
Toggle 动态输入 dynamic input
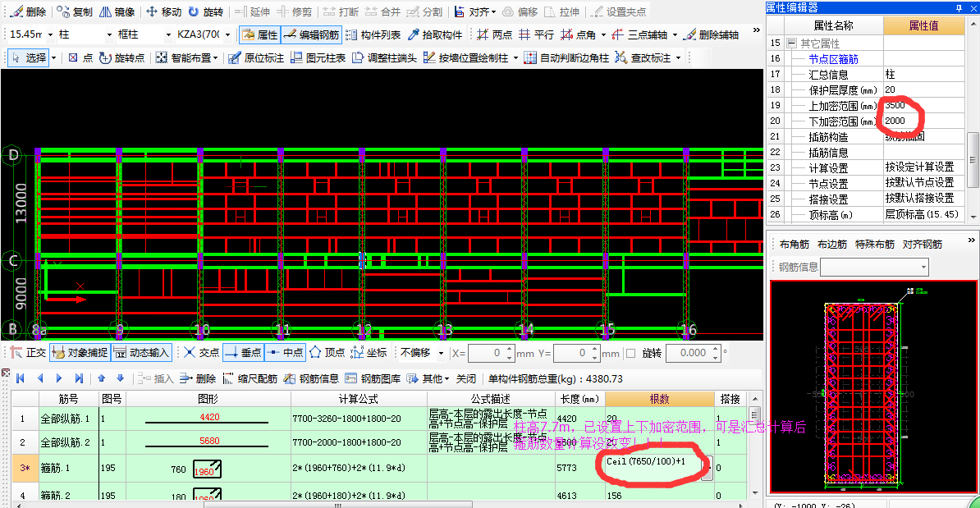tap(141, 353)
